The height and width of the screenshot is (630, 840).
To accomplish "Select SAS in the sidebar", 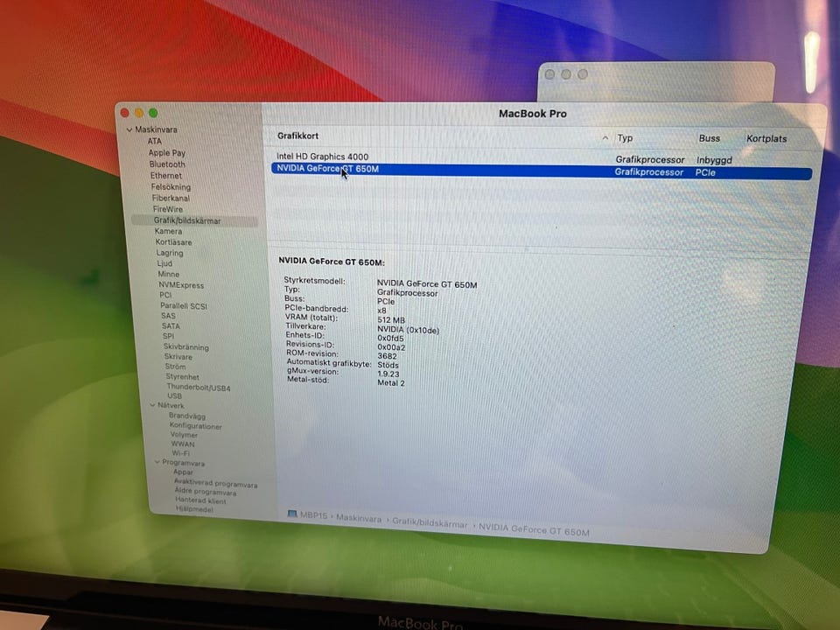I will [x=168, y=316].
